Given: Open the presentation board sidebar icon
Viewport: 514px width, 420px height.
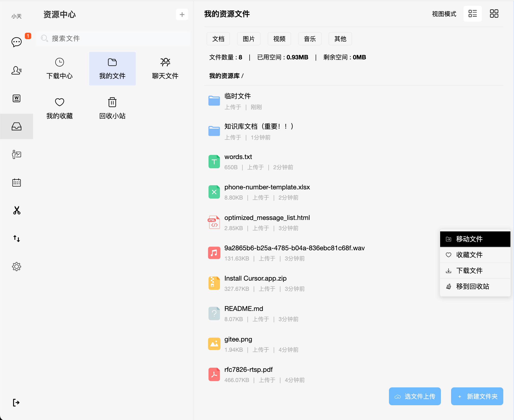Looking at the screenshot, I should (x=17, y=154).
